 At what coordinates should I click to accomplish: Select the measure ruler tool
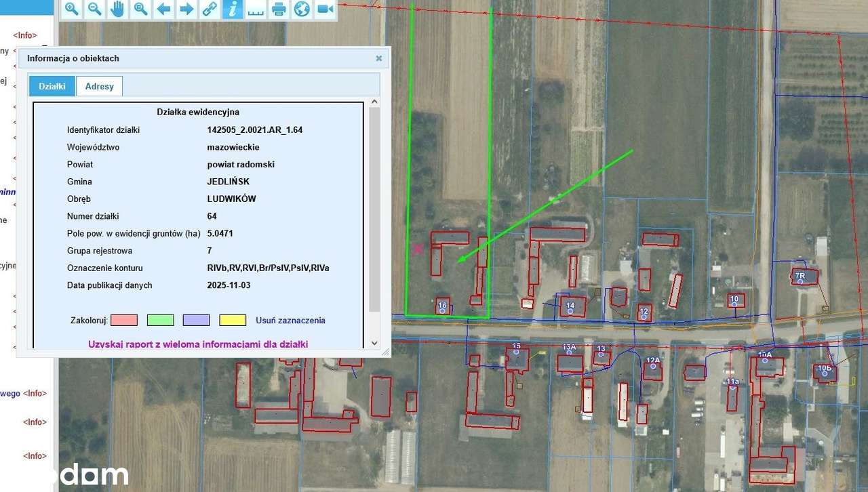coord(255,9)
